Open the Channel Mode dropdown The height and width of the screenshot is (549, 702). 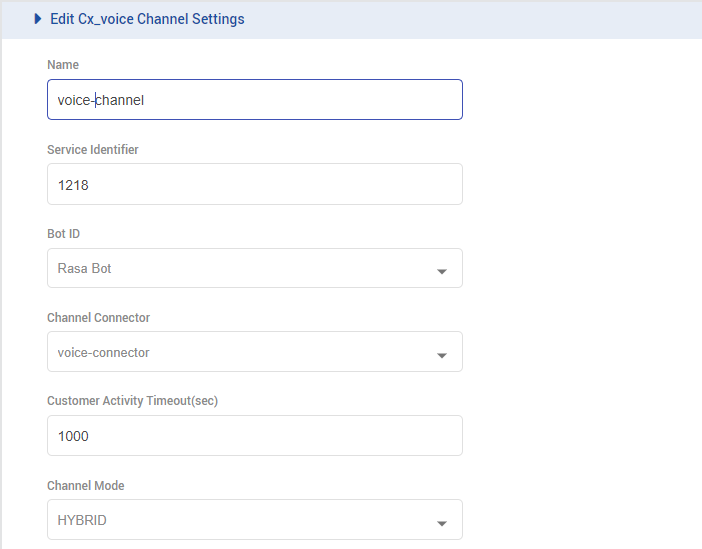pos(254,520)
